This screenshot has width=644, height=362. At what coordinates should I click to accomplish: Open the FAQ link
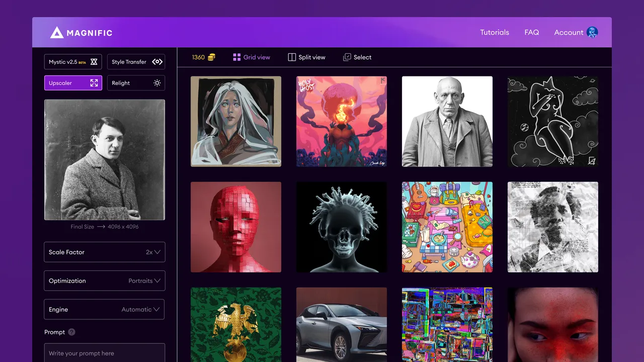tap(532, 32)
